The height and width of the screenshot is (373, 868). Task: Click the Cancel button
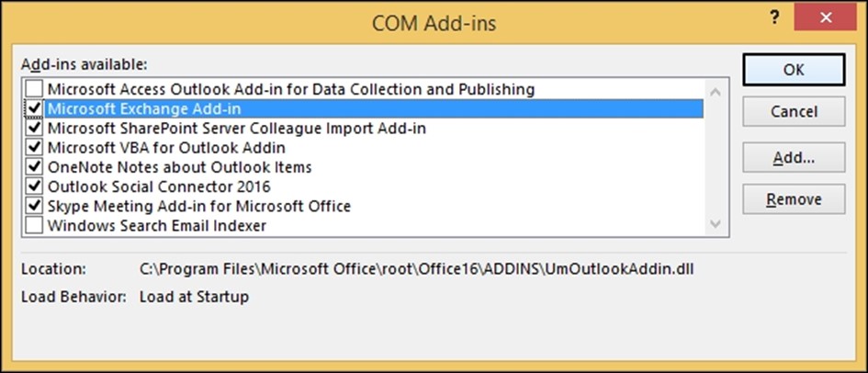[794, 112]
